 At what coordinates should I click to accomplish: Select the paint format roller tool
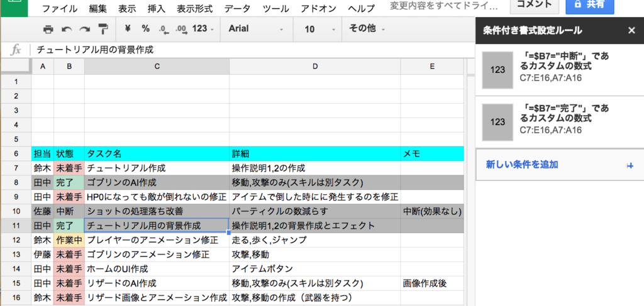pyautogui.click(x=103, y=29)
